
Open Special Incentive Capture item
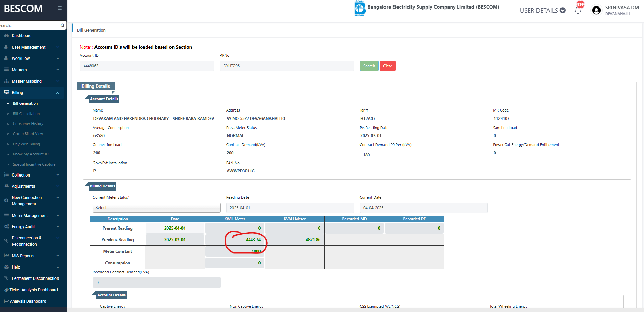(x=34, y=164)
